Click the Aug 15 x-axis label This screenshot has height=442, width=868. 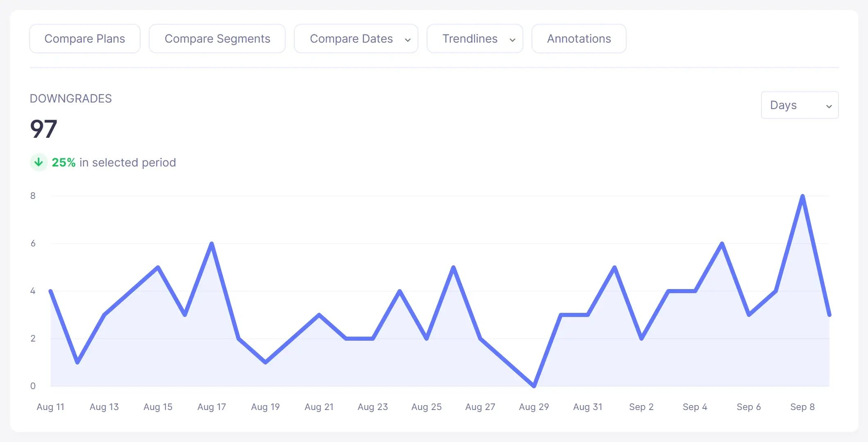tap(158, 407)
